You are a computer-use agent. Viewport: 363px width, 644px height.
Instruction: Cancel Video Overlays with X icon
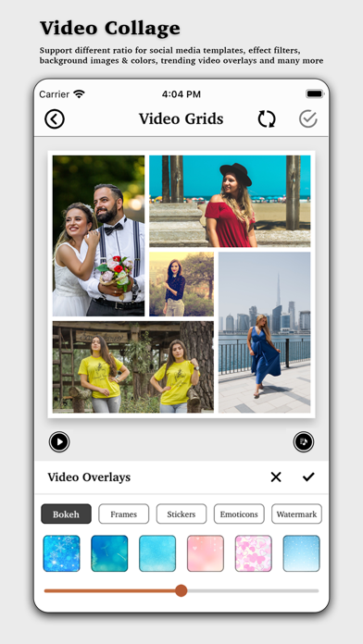(x=276, y=477)
